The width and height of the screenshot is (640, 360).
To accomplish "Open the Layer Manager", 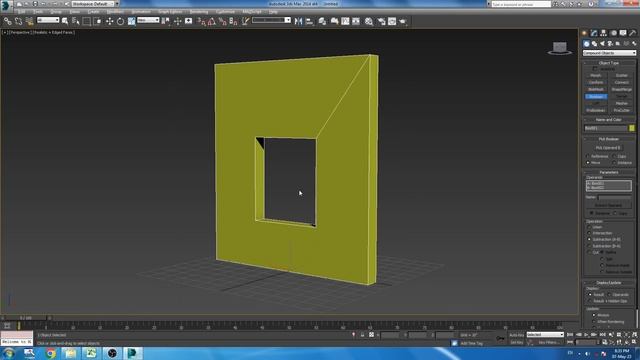I will [322, 21].
